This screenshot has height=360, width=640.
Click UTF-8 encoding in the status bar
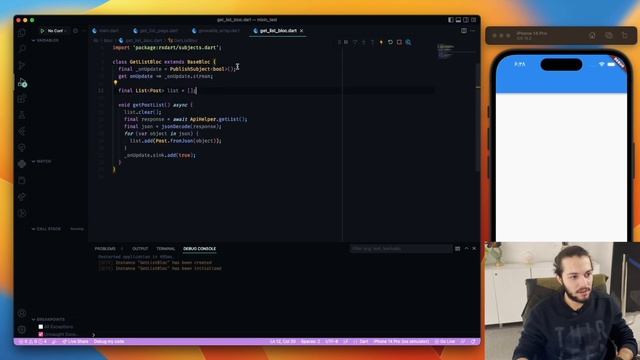[331, 341]
